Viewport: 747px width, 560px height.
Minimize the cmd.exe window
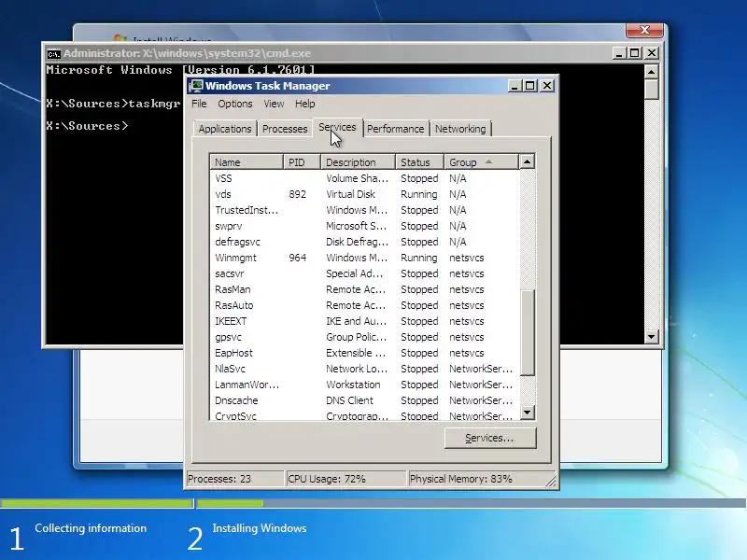(x=618, y=53)
